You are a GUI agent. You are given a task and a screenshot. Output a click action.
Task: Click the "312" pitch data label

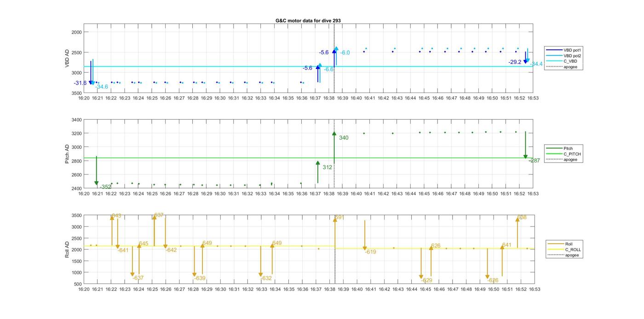click(x=328, y=167)
